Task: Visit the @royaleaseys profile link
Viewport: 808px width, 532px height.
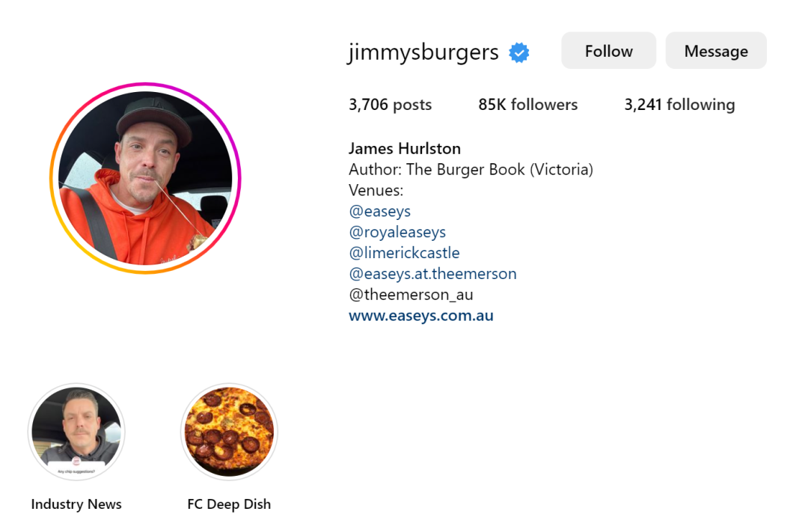Action: 397,233
